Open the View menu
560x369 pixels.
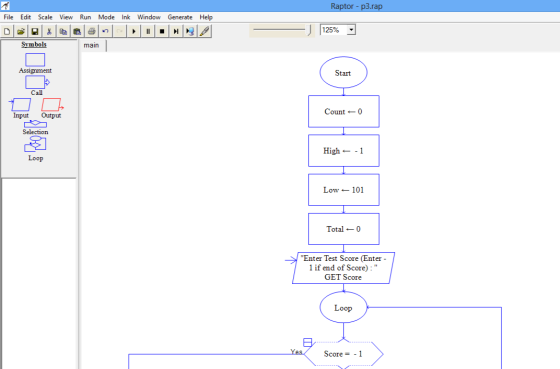66,17
